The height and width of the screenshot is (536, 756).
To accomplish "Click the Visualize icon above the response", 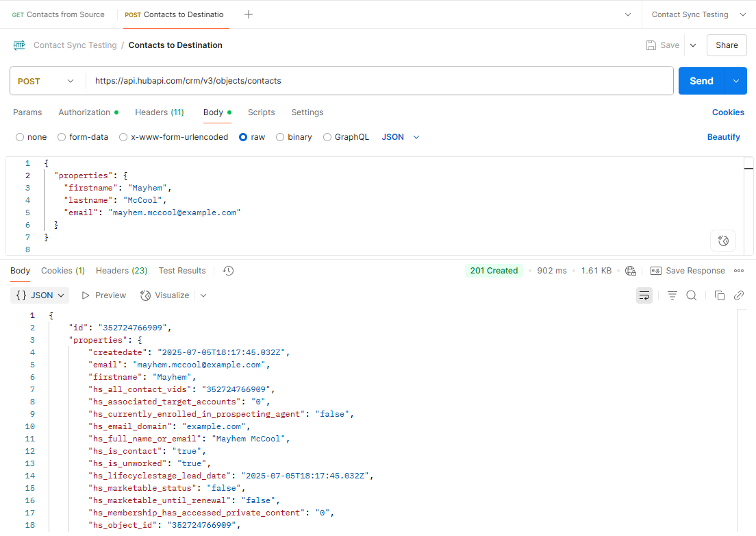I will click(164, 295).
